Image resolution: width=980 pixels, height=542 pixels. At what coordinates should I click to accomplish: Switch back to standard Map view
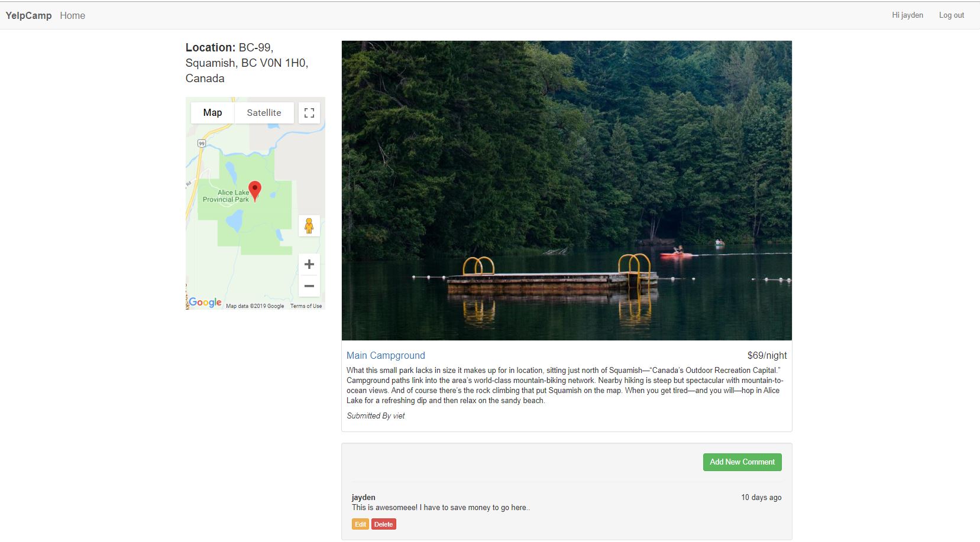point(212,112)
